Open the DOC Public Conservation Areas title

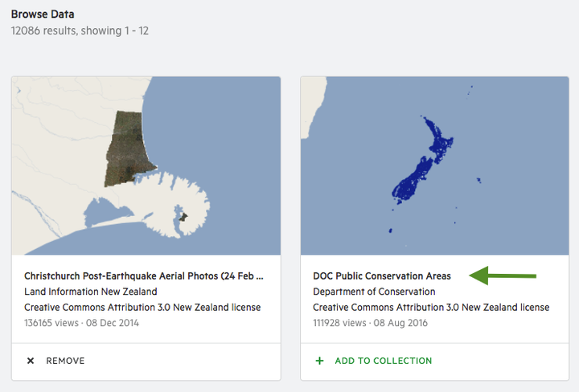(x=382, y=276)
